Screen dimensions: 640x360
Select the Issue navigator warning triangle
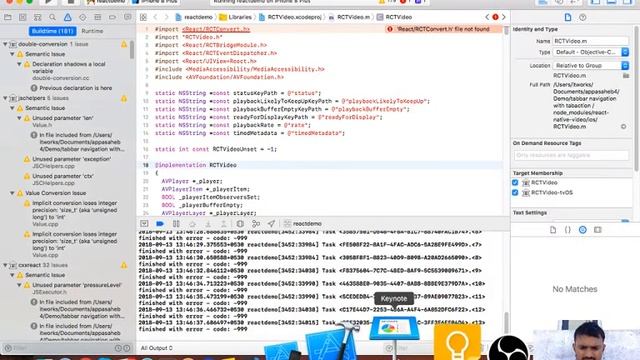pos(67,17)
